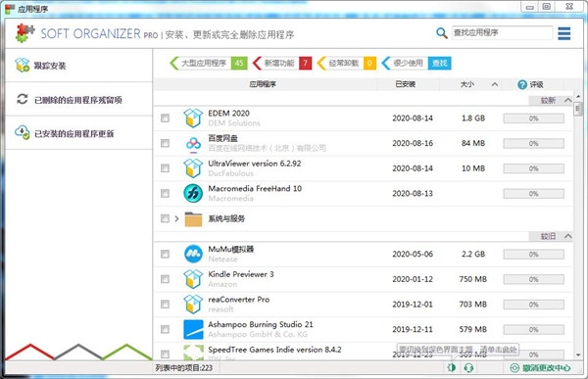Click the Macromedia FreeHand icon
The height and width of the screenshot is (379, 588).
(193, 194)
